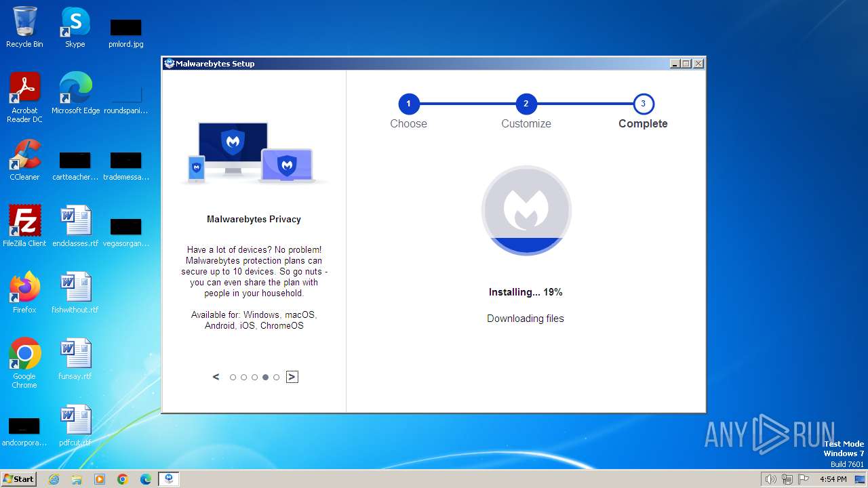Screen dimensions: 868x488
Task: Select the third carousel dot
Action: click(254, 378)
